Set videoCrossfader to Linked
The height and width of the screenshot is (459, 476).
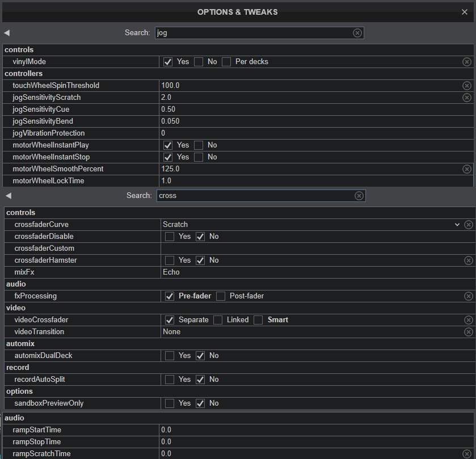coord(218,320)
